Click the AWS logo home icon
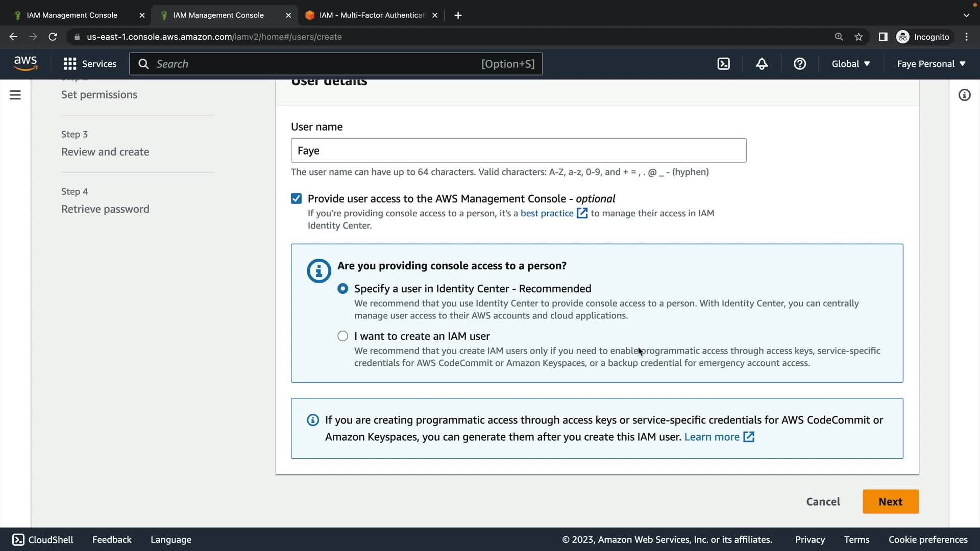Image resolution: width=980 pixels, height=551 pixels. 26,63
